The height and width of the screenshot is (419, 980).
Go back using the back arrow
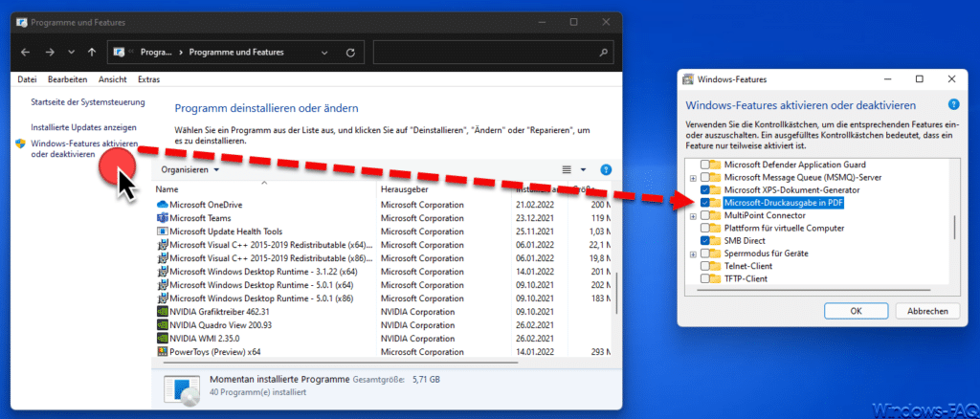tap(26, 53)
